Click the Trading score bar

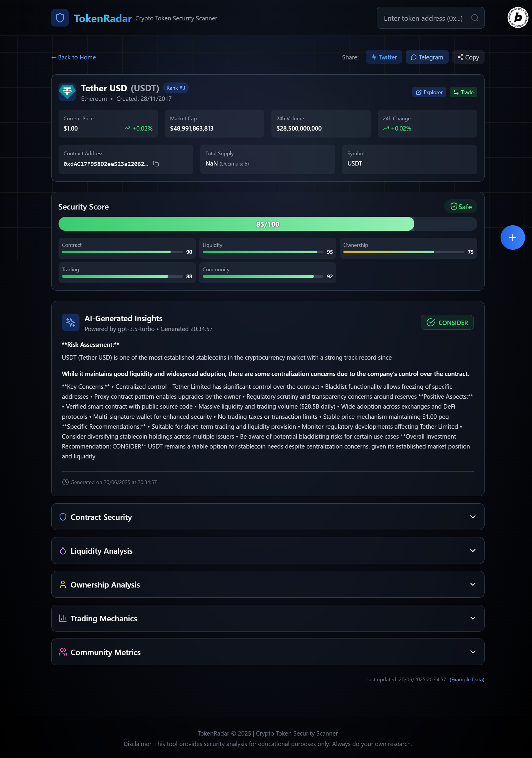(x=122, y=277)
